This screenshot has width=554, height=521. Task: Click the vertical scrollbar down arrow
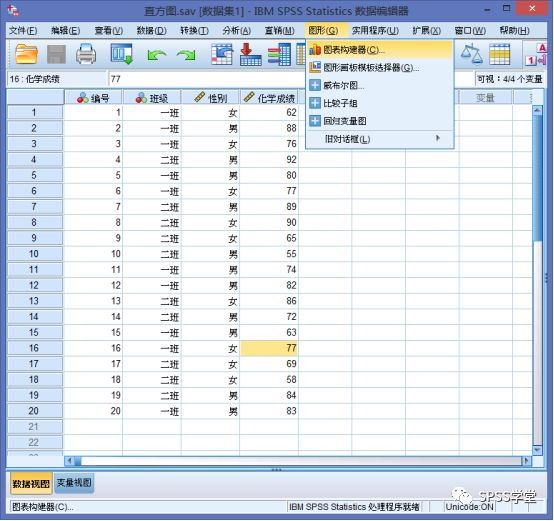click(537, 450)
